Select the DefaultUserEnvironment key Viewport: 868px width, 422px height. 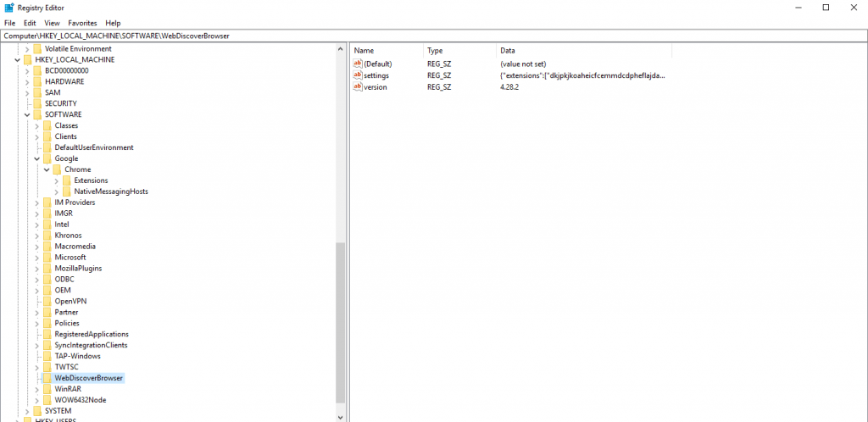[x=94, y=147]
